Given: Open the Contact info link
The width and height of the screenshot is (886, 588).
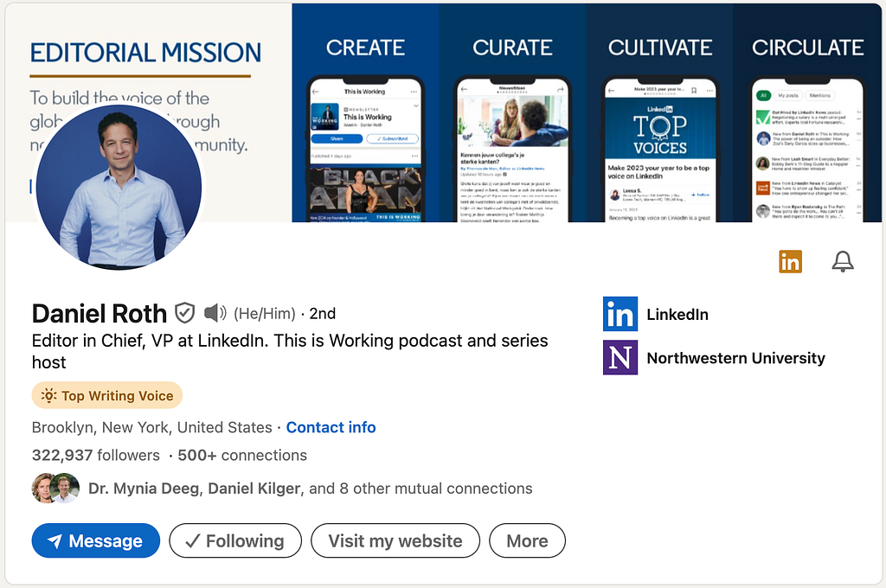Looking at the screenshot, I should (x=331, y=427).
